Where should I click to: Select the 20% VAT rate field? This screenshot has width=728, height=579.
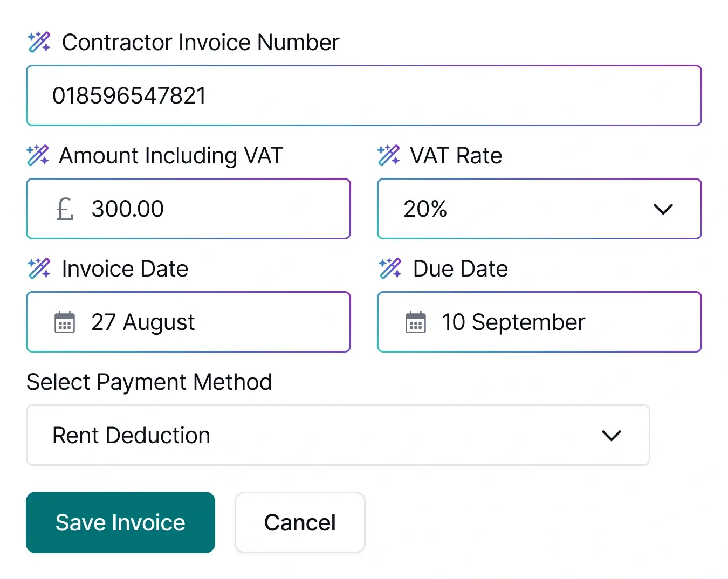[539, 209]
